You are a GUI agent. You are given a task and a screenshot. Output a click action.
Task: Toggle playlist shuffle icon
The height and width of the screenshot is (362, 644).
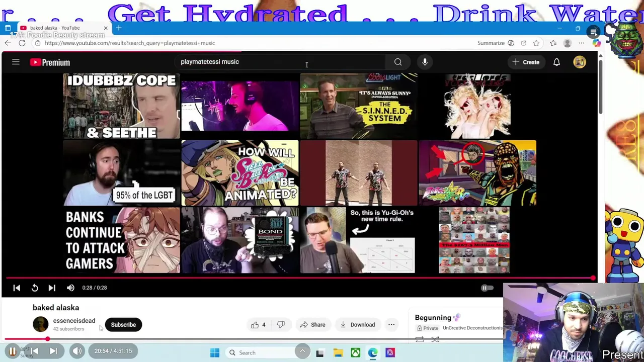coord(436,340)
